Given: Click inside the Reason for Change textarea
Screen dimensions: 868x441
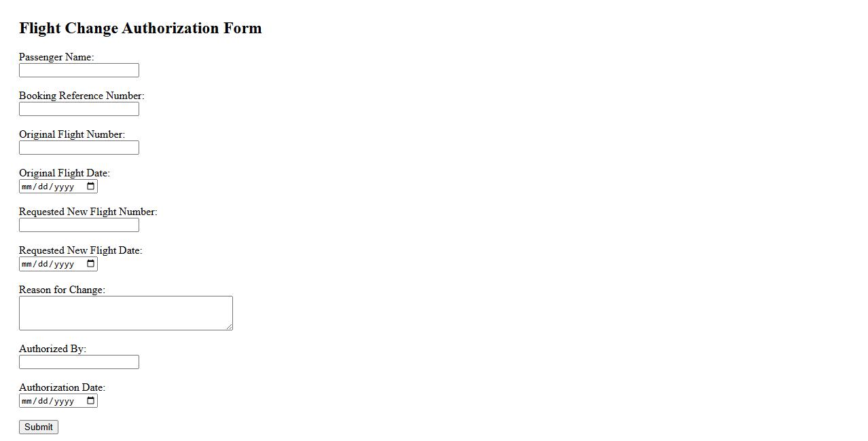Looking at the screenshot, I should click(126, 313).
